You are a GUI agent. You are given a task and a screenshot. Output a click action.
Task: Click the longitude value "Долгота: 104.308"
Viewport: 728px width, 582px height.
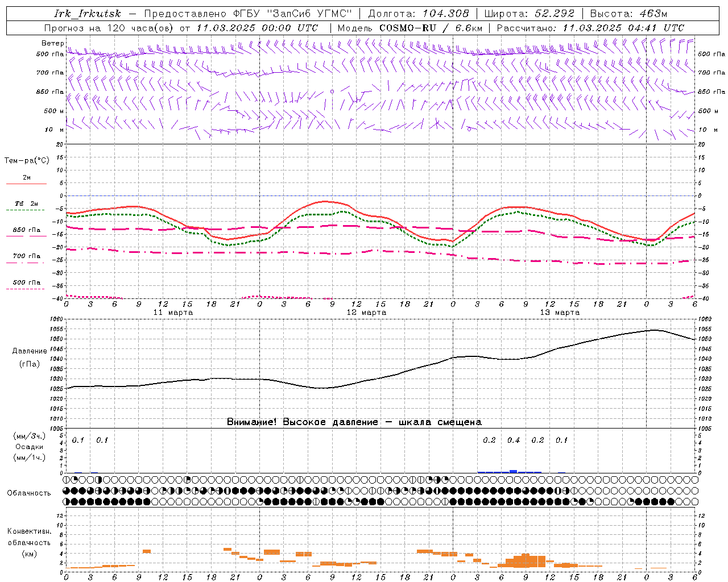click(x=419, y=14)
